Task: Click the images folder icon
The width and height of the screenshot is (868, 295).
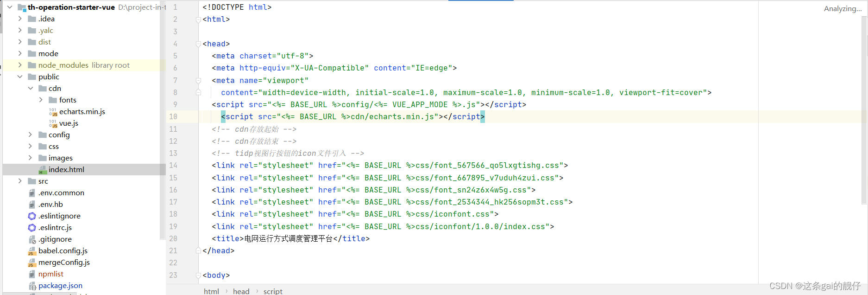Action: (x=43, y=158)
